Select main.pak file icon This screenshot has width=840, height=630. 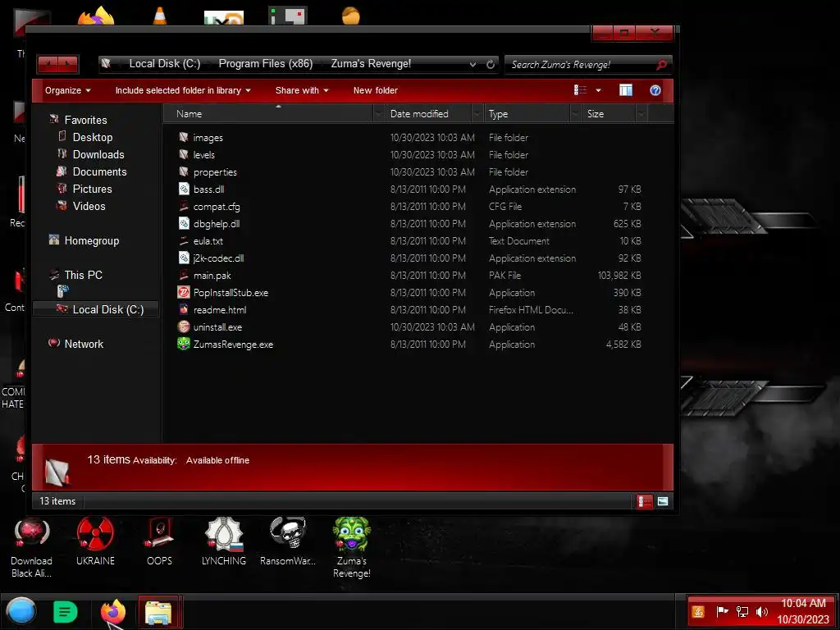click(184, 275)
